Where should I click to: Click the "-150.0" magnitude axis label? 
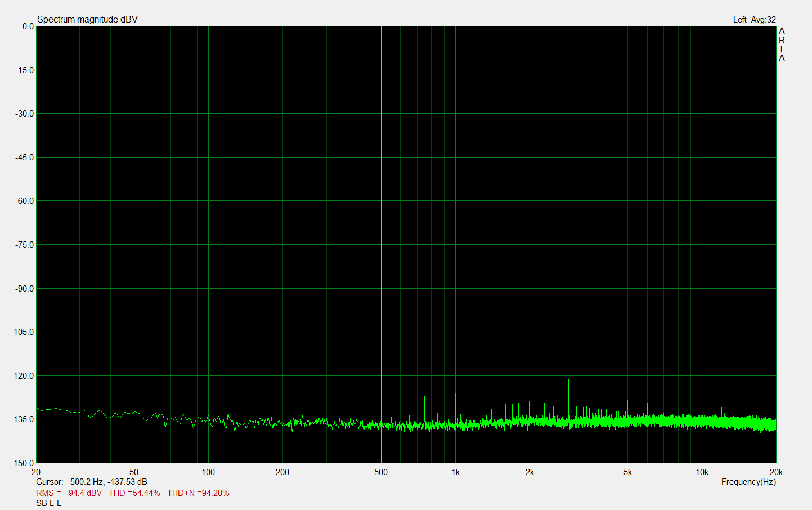coord(23,463)
